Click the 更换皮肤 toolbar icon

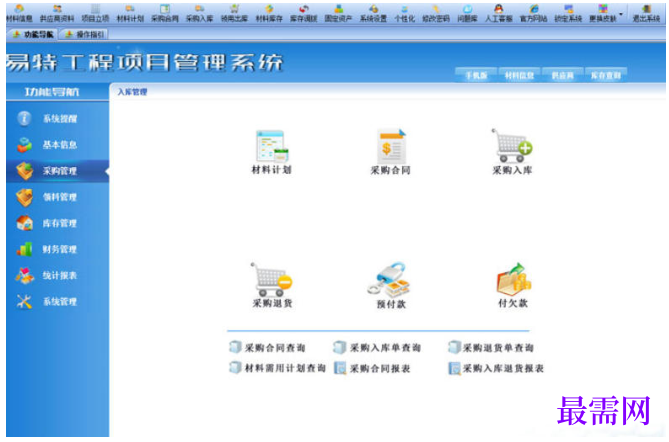click(x=603, y=13)
